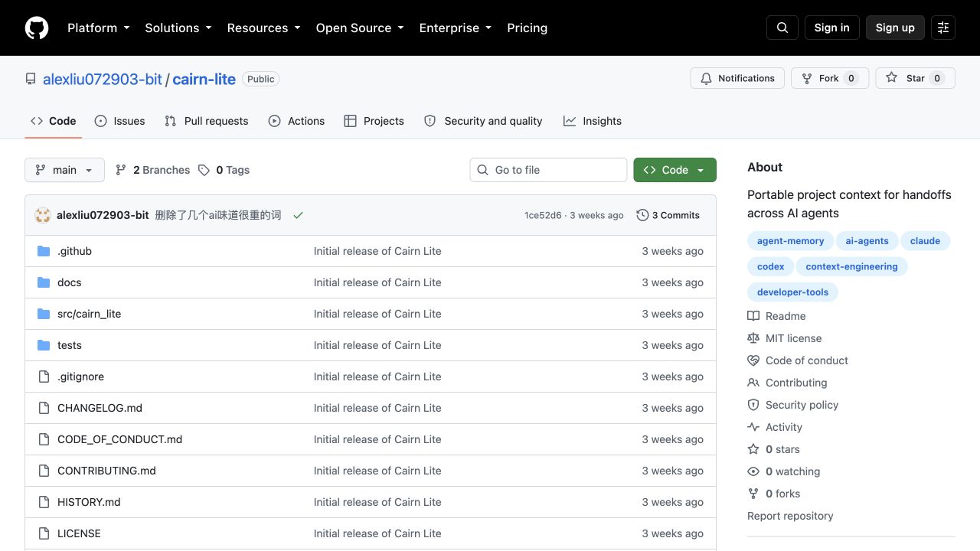This screenshot has height=551, width=980.
Task: View the 3 Commits link
Action: point(668,215)
